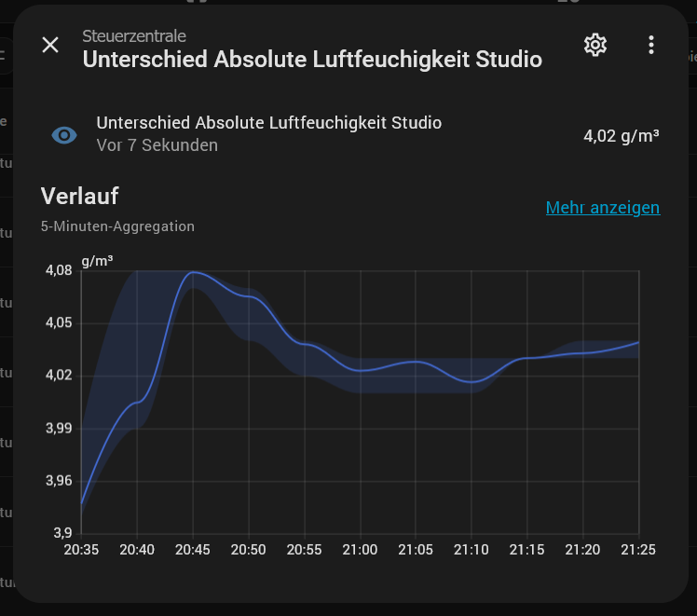Close the sensor details dialog
This screenshot has width=697, height=616.
[50, 46]
